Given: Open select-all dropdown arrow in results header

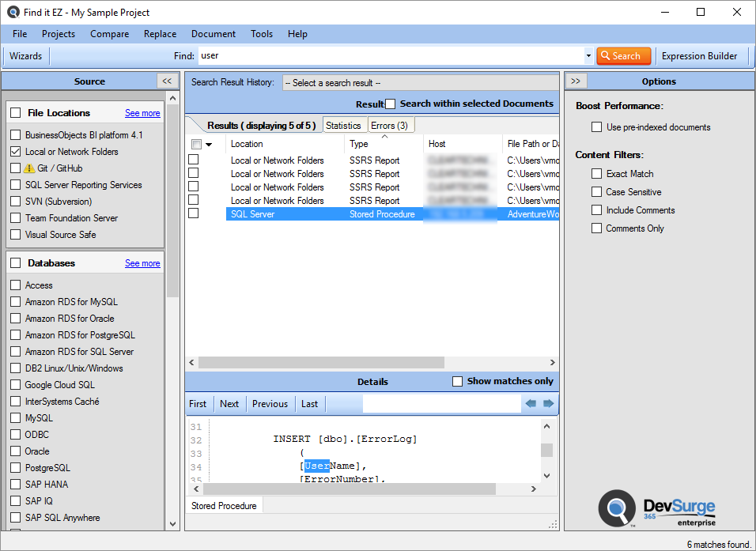Looking at the screenshot, I should coord(209,144).
